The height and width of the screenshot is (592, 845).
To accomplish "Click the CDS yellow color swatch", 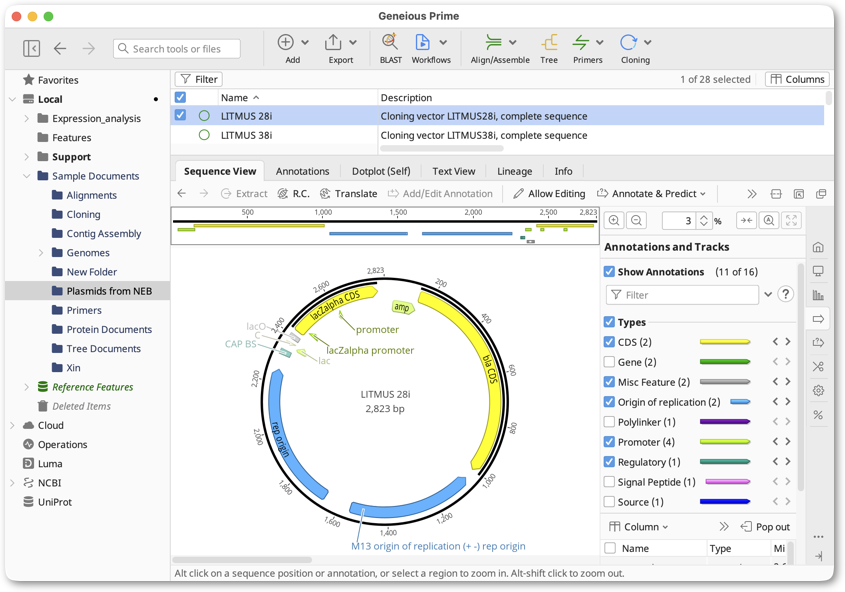I will click(724, 342).
